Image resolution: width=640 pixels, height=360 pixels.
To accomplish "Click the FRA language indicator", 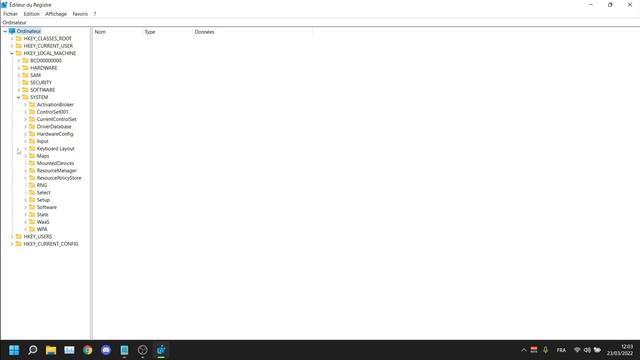I will [x=561, y=350].
